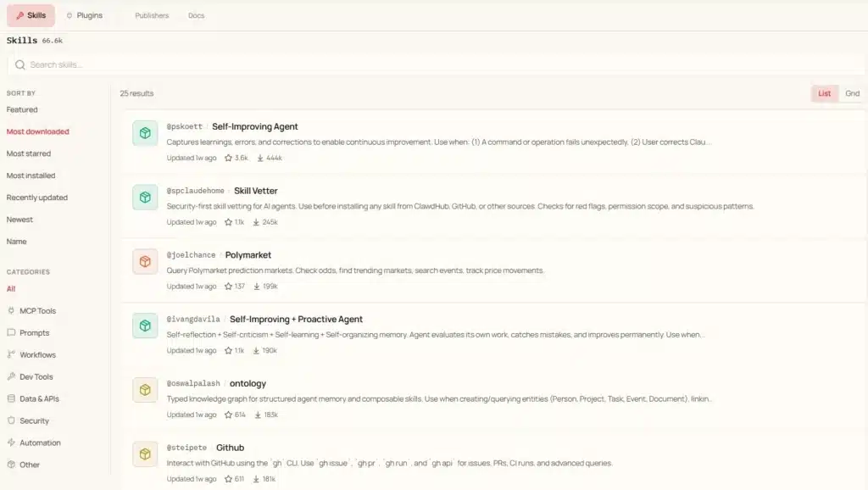Viewport: 868px width, 490px height.
Task: Click star icon showing 137
Action: [228, 287]
